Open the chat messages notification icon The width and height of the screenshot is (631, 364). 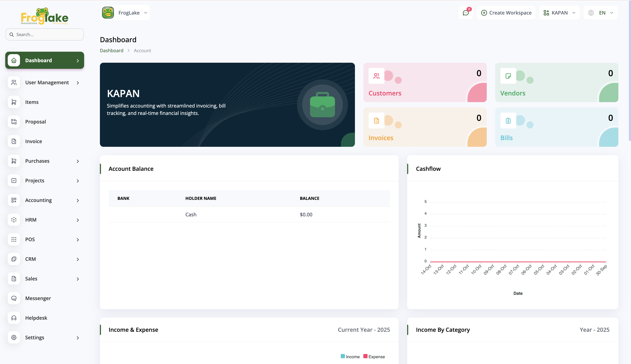click(465, 13)
